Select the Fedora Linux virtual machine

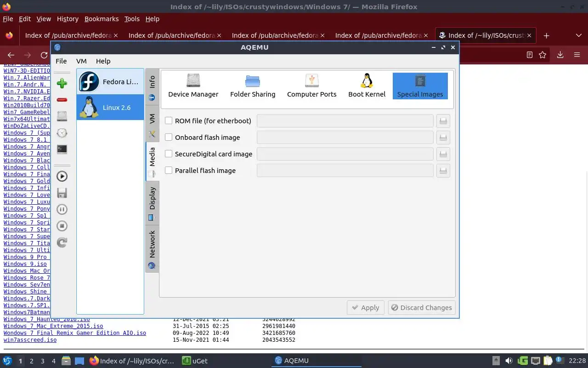click(110, 82)
